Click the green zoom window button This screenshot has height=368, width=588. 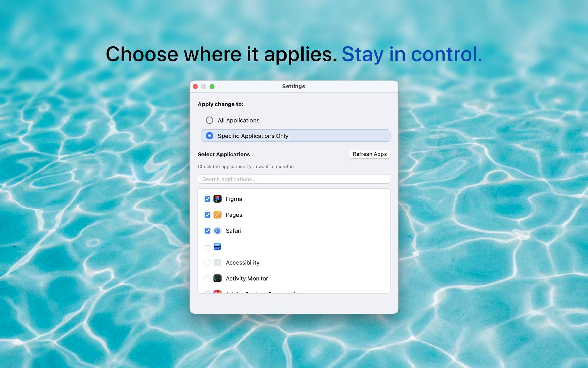coord(212,87)
